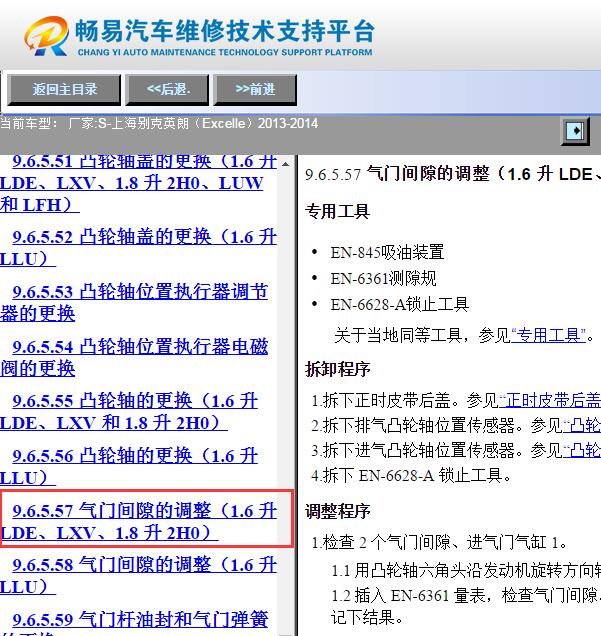Open link 9.6.5.58 气门间隙的调整 LLU
Image resolution: width=601 pixels, height=636 pixels.
[138, 576]
